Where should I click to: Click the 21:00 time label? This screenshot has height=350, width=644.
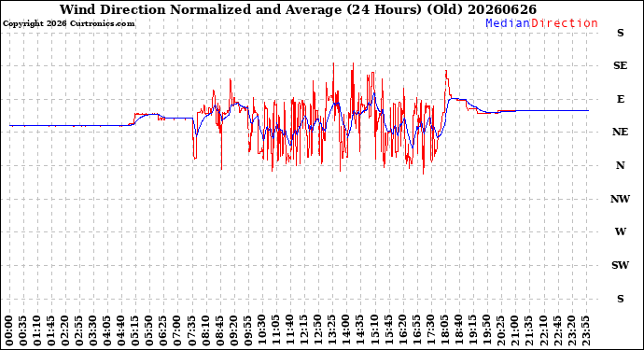tap(515, 330)
